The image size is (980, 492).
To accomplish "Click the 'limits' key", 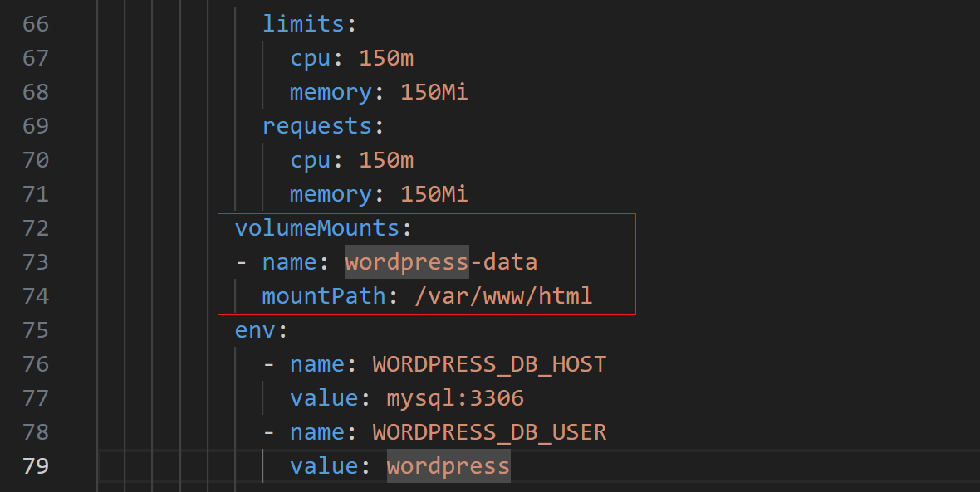I will tap(303, 24).
